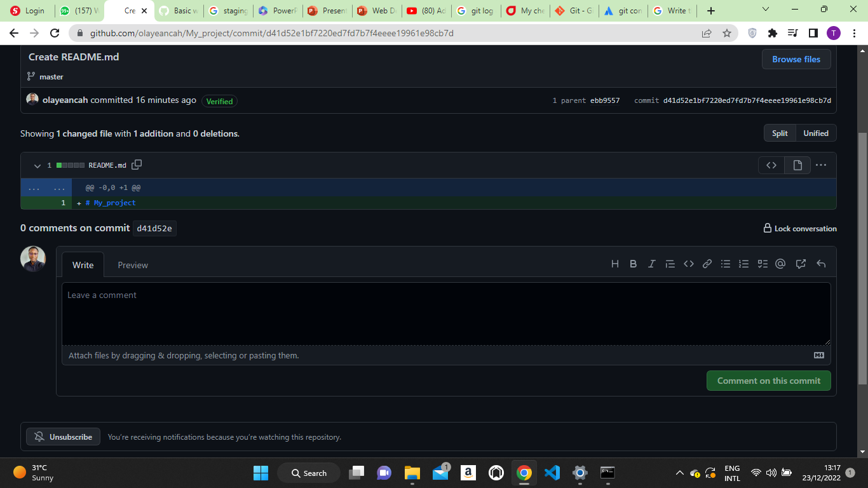Insert a numbered list
Viewport: 868px width, 488px height.
pos(743,264)
